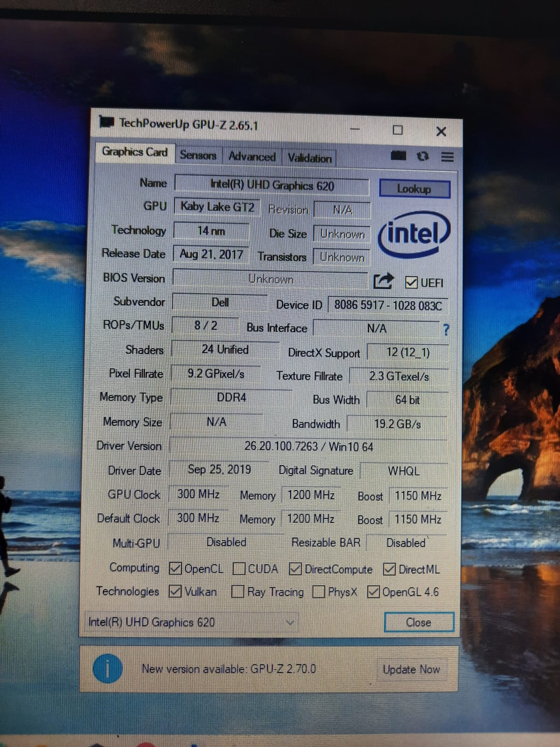The width and height of the screenshot is (560, 747).
Task: Click the GPU field Kaby Lake GT2
Action: point(217,206)
